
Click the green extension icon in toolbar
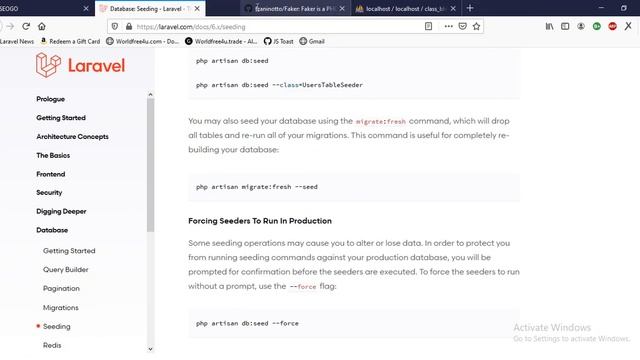(597, 26)
